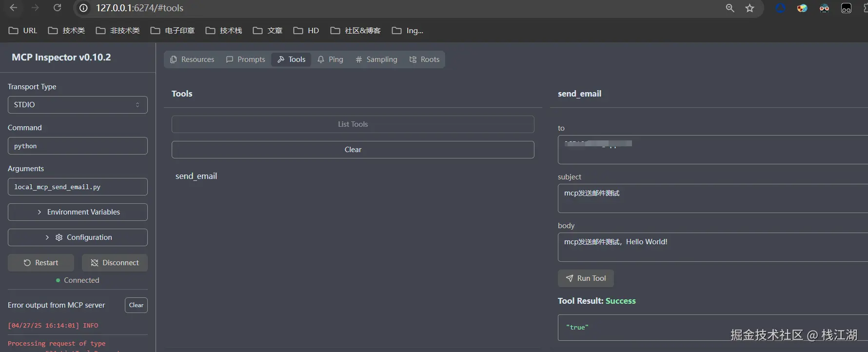This screenshot has width=868, height=352.
Task: Expand the Configuration section
Action: point(78,237)
